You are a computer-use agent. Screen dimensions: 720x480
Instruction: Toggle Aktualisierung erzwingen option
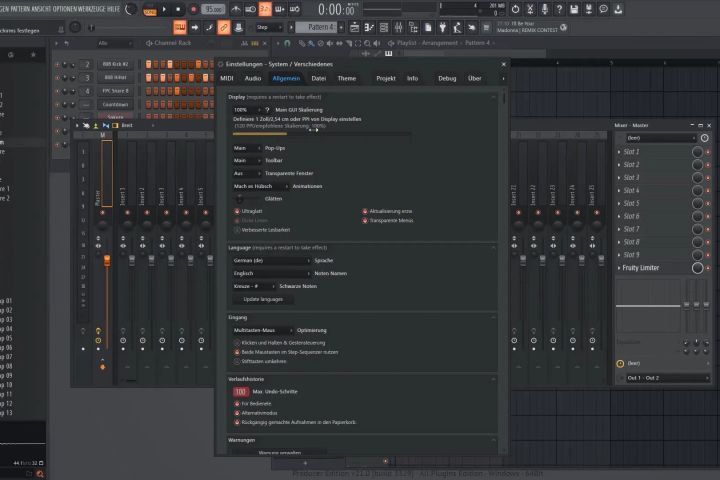tap(365, 211)
